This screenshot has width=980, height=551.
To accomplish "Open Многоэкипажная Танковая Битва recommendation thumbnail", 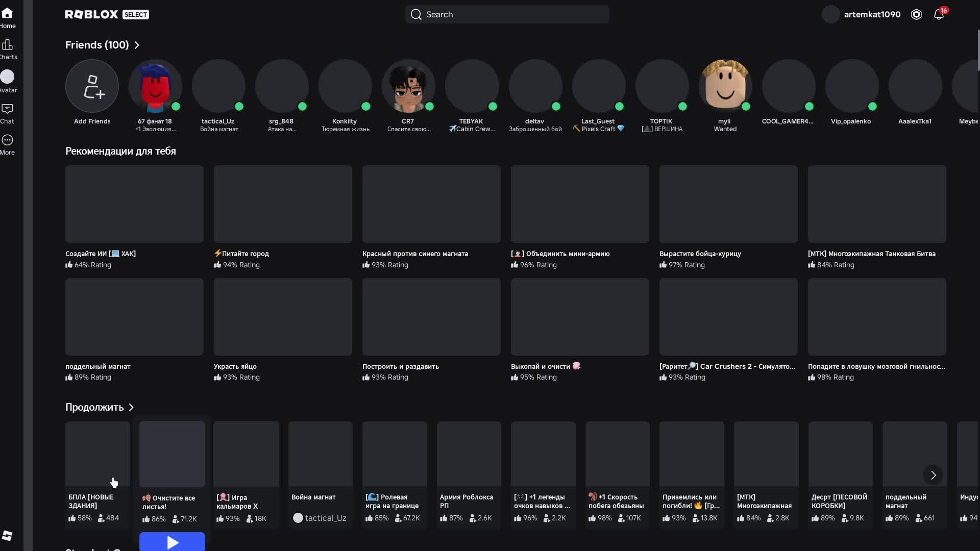I will click(x=877, y=204).
